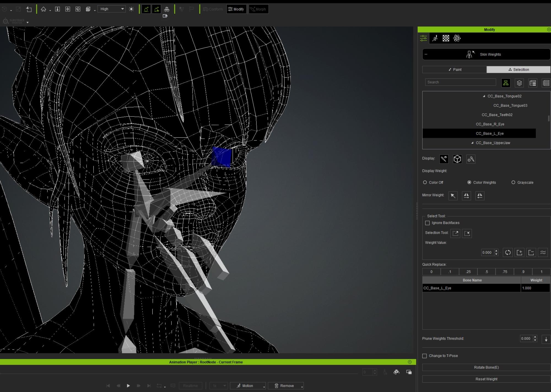Switch to the Selection tab
This screenshot has height=392, width=551.
(518, 70)
